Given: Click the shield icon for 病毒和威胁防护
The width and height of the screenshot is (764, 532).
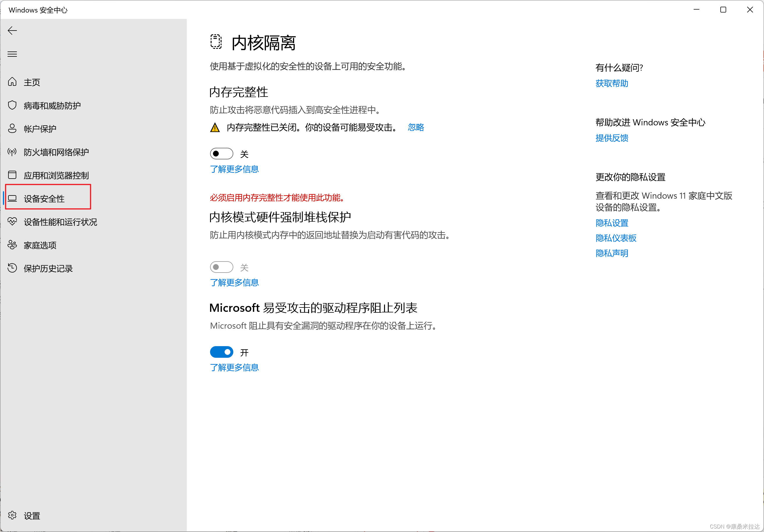Looking at the screenshot, I should pyautogui.click(x=12, y=105).
